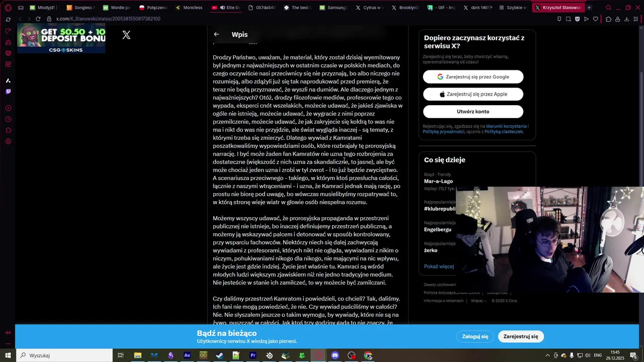This screenshot has width=644, height=362.
Task: Go back with the browser back arrow
Action: 20,19
